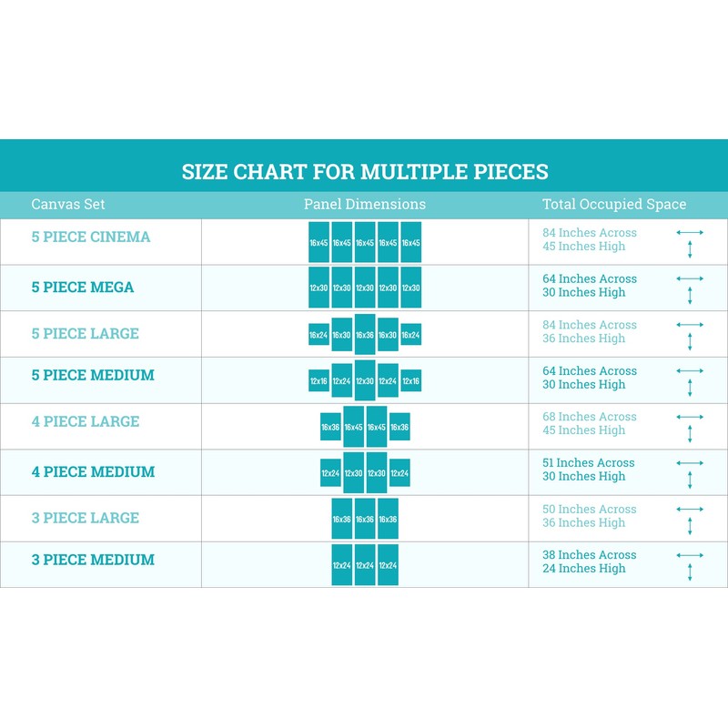Click the rightmost 16x36 panel in 3 Piece Large
Screen dimensions: 728x728
click(x=388, y=519)
